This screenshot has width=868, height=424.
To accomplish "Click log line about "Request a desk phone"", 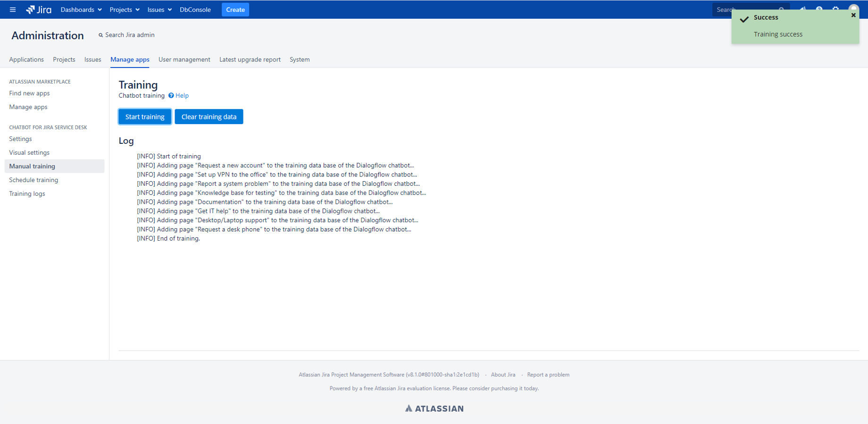I will (x=274, y=229).
